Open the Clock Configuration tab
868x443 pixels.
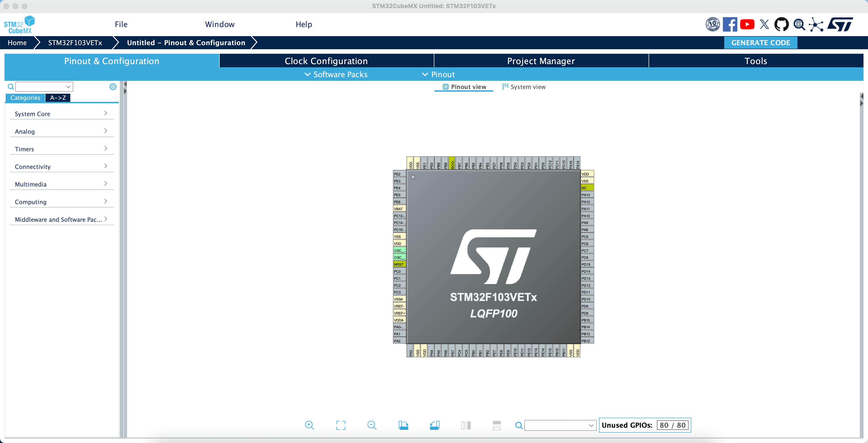pyautogui.click(x=326, y=61)
